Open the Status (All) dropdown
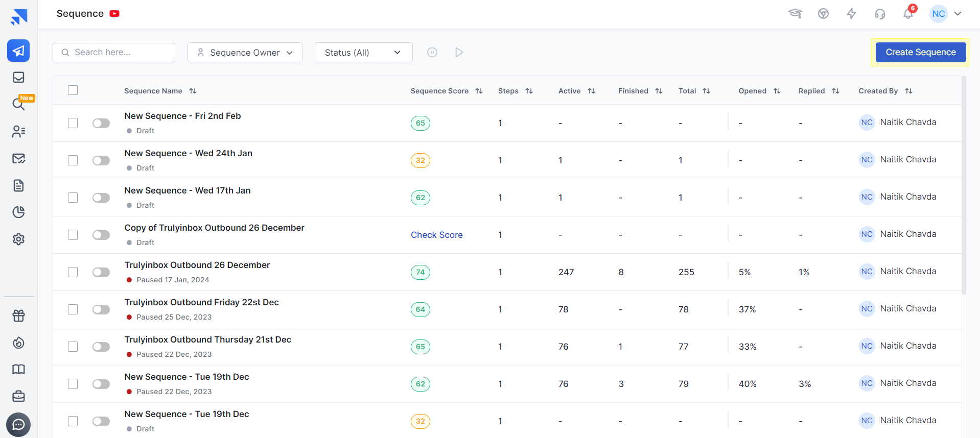 [x=363, y=53]
